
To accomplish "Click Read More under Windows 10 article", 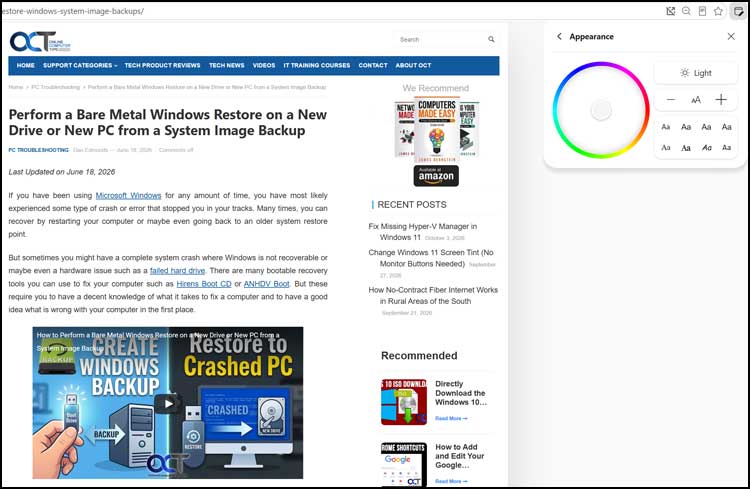I will pos(451,418).
